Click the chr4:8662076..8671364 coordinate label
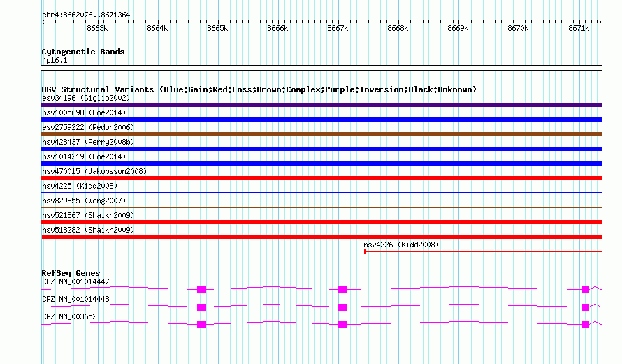622x364 pixels. point(86,15)
